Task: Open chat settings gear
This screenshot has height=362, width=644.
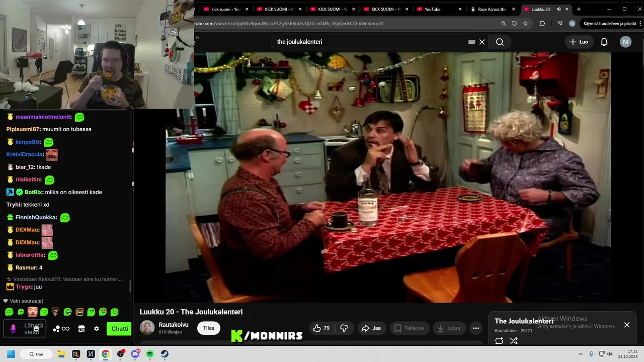Action: coord(97,329)
